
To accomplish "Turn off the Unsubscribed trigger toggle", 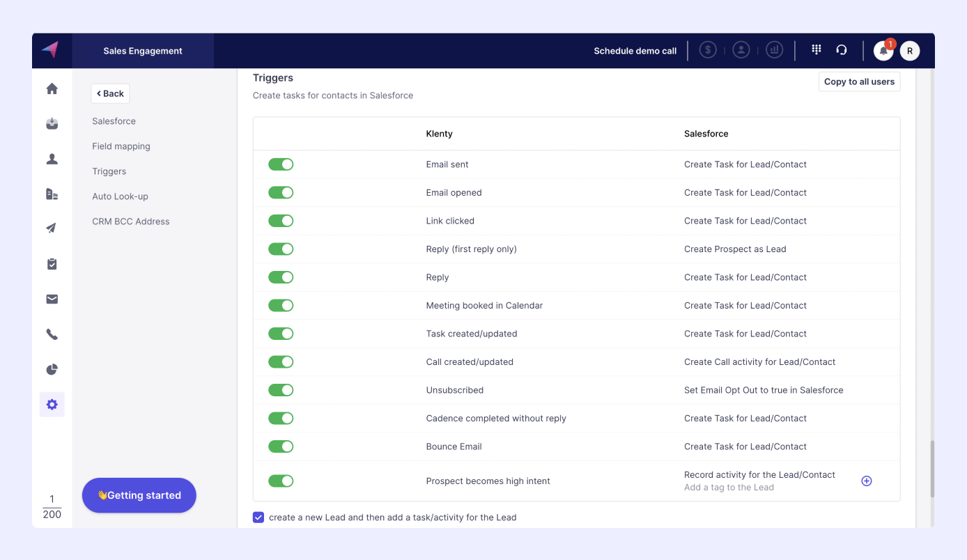I will (x=281, y=390).
